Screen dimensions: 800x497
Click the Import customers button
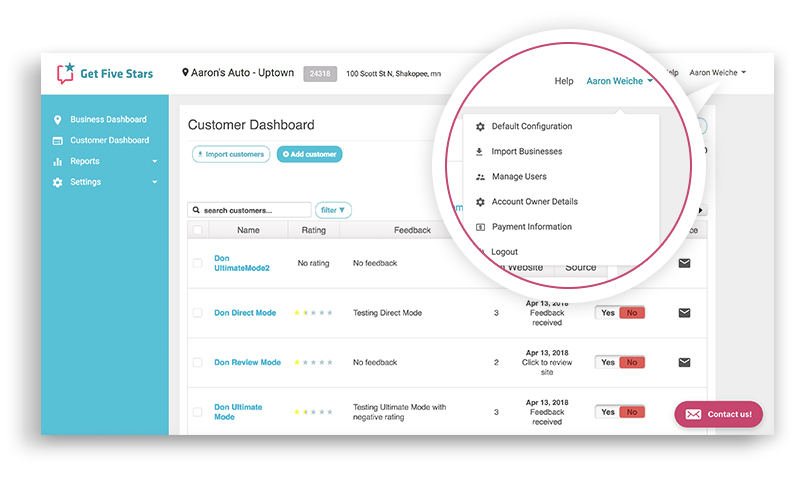click(x=231, y=154)
